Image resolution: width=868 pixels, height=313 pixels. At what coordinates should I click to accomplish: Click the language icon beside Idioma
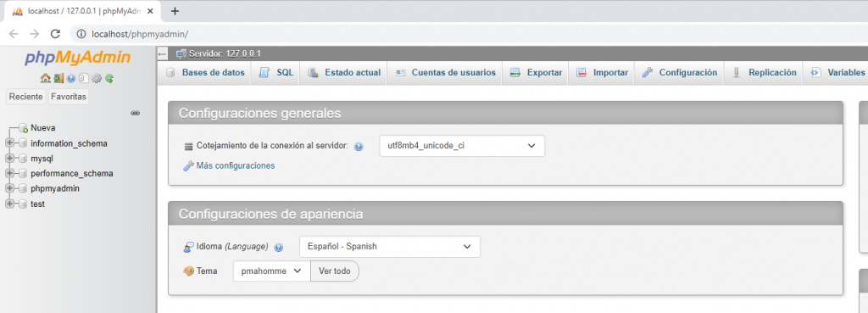pos(189,247)
